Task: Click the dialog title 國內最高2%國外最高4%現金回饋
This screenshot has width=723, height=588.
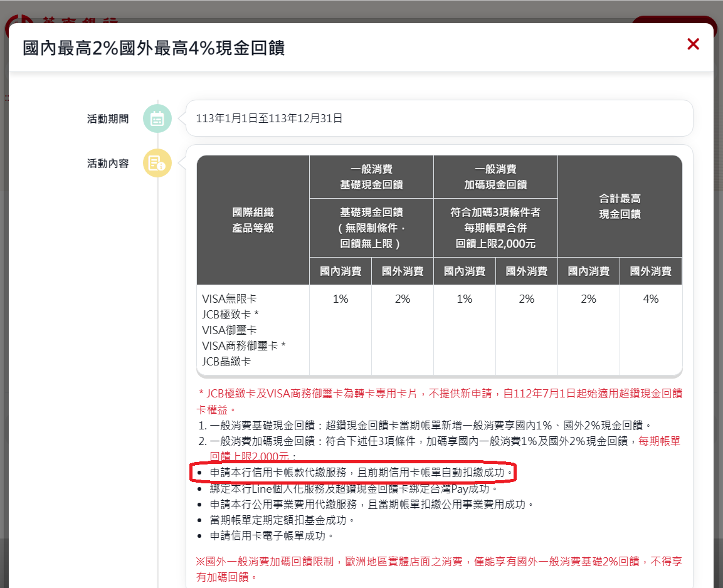Action: coord(154,48)
